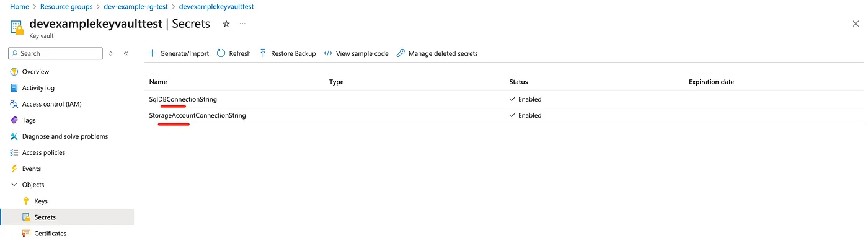Viewport: 868px width, 246px height.
Task: Collapse the Objects section chevron
Action: tap(14, 185)
